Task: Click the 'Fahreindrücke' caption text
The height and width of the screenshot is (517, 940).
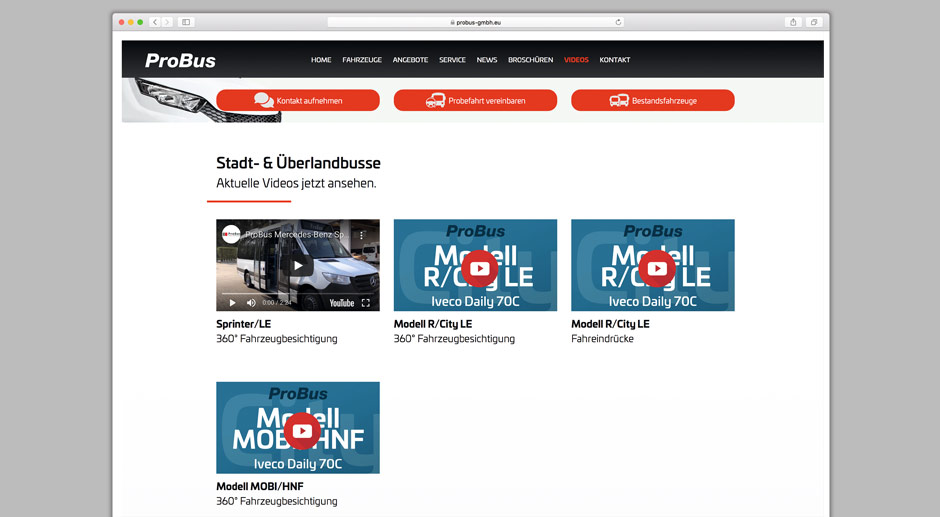Action: click(x=602, y=339)
